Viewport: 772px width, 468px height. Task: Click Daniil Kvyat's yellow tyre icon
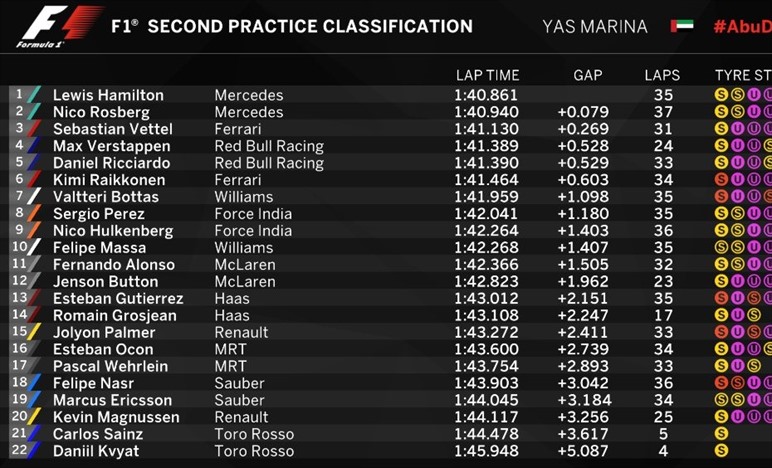coord(721,450)
